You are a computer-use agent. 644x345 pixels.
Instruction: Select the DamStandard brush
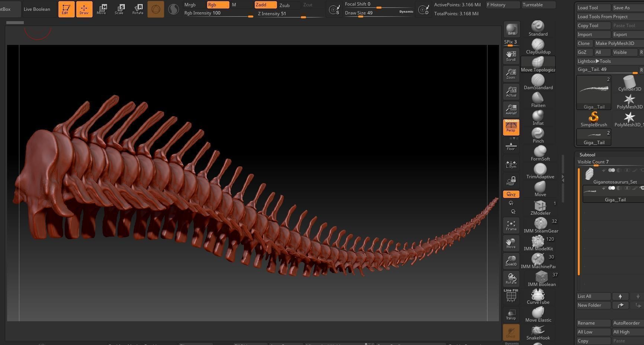[538, 82]
